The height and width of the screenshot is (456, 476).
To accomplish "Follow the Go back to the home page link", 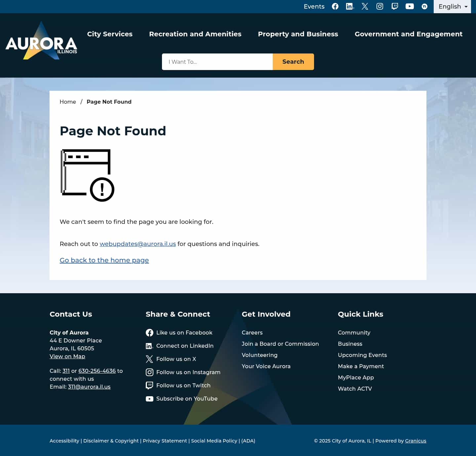I will pyautogui.click(x=104, y=260).
